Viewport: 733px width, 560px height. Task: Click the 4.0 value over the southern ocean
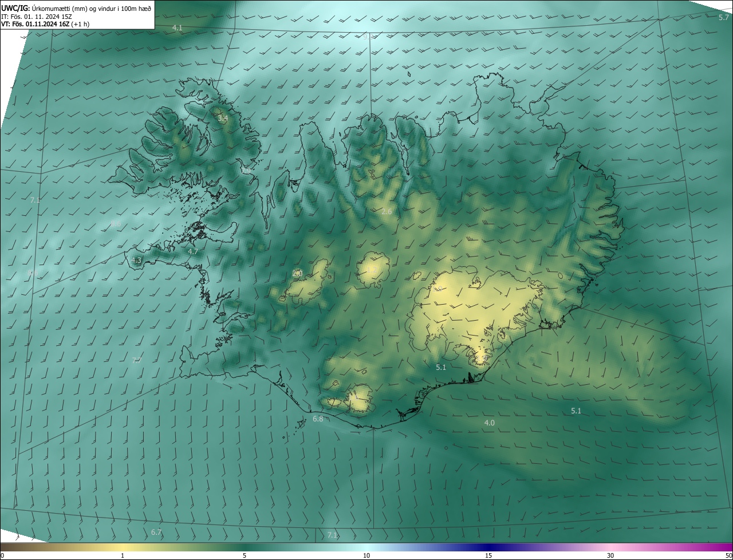tap(490, 423)
